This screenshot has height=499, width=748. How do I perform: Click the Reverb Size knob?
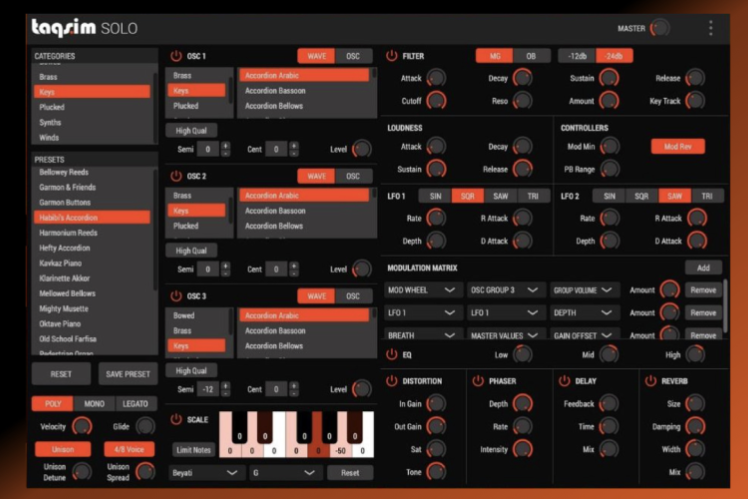(695, 404)
